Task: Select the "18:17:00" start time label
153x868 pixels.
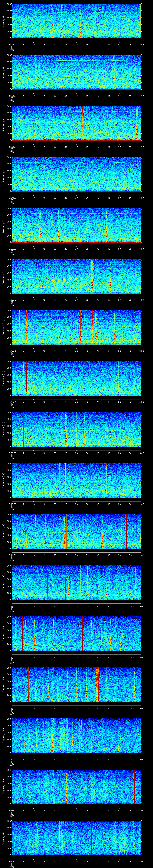Action: tap(12, 861)
